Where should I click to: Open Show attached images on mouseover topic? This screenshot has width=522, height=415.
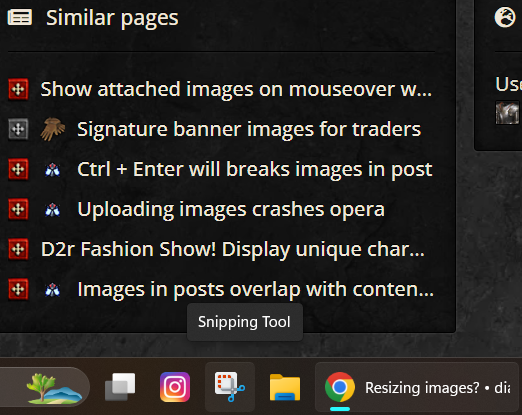[x=236, y=89]
